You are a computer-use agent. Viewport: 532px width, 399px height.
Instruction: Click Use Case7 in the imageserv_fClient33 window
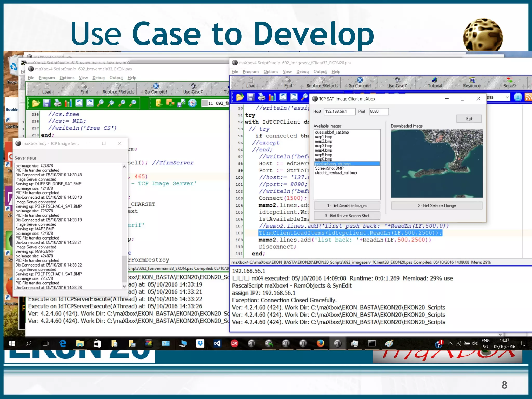(x=397, y=83)
